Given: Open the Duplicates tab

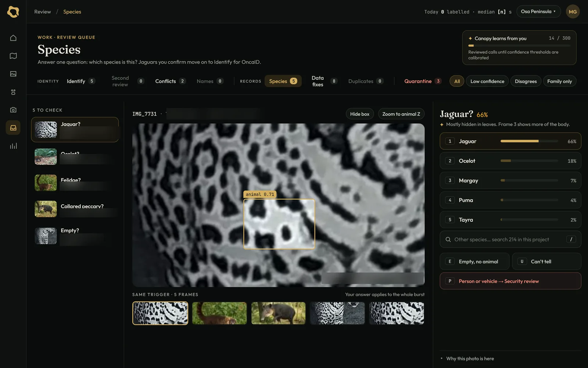Looking at the screenshot, I should tap(366, 81).
